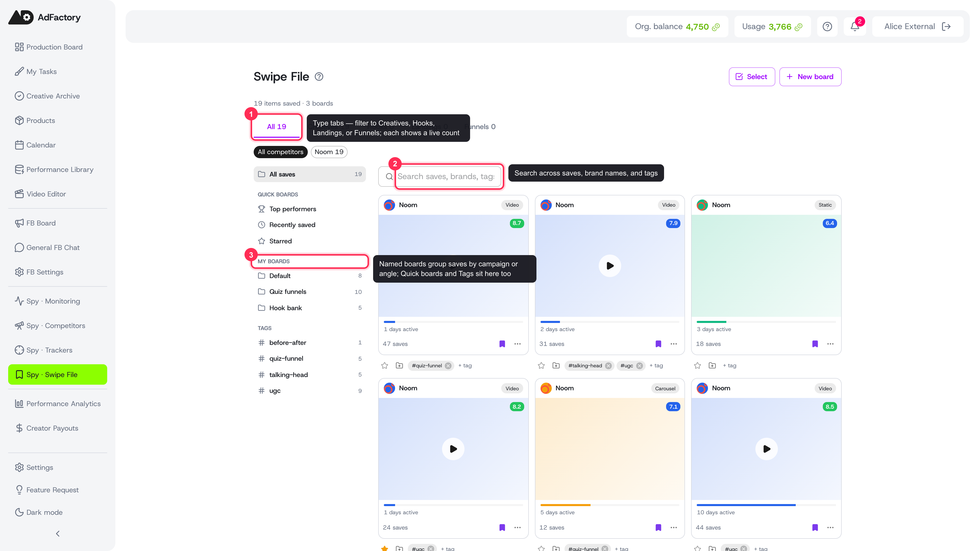Star the Noom 47 saves card
Viewport: 980px width, 551px height.
[385, 366]
